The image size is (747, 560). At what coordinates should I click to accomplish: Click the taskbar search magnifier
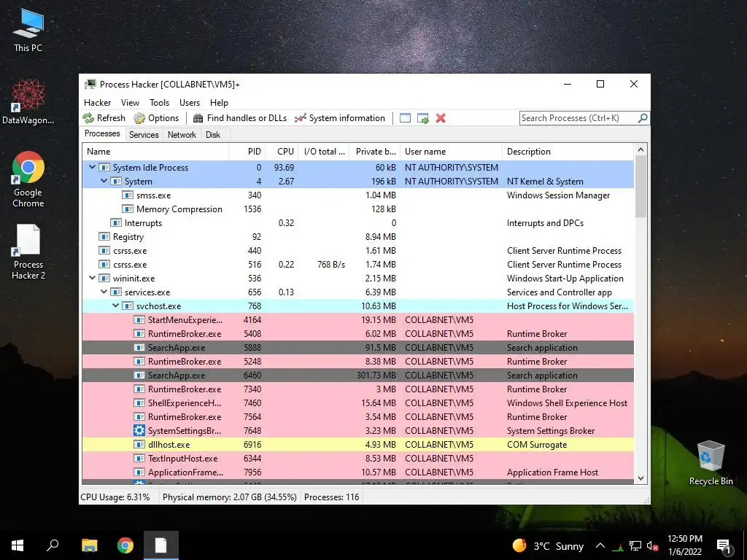point(53,545)
